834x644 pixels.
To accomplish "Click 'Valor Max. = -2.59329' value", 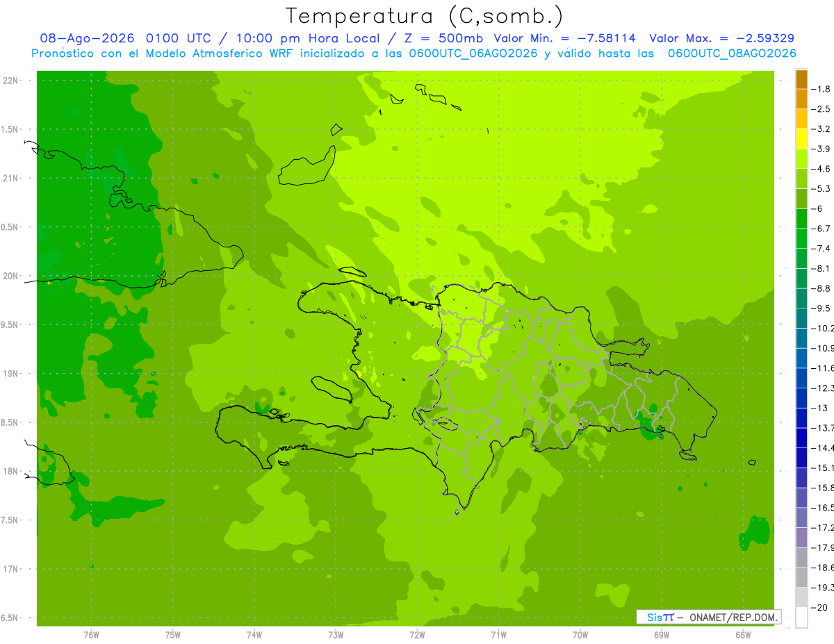I will (721, 39).
